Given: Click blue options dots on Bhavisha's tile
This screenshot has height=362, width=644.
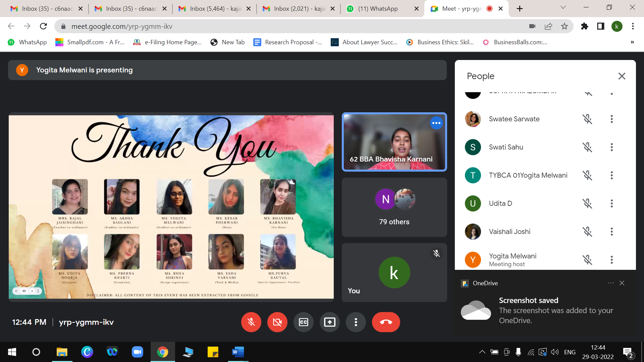Looking at the screenshot, I should [436, 123].
